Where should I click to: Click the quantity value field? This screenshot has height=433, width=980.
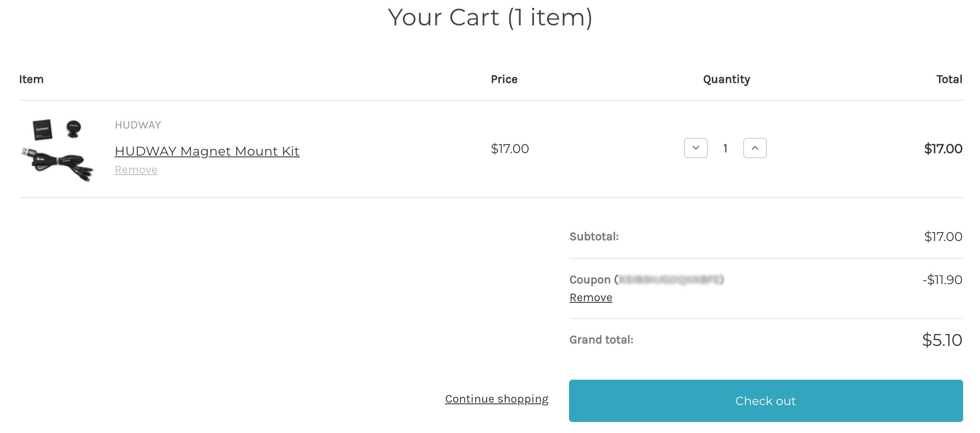(725, 148)
